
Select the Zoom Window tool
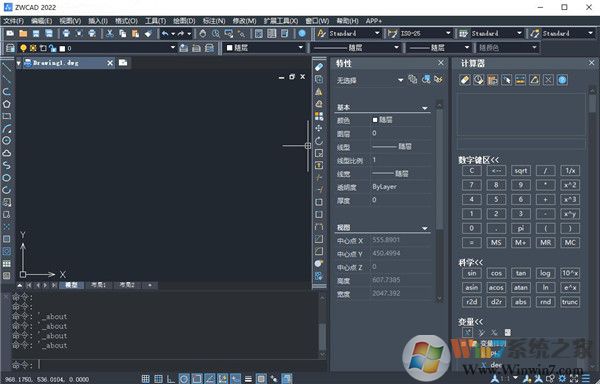229,33
